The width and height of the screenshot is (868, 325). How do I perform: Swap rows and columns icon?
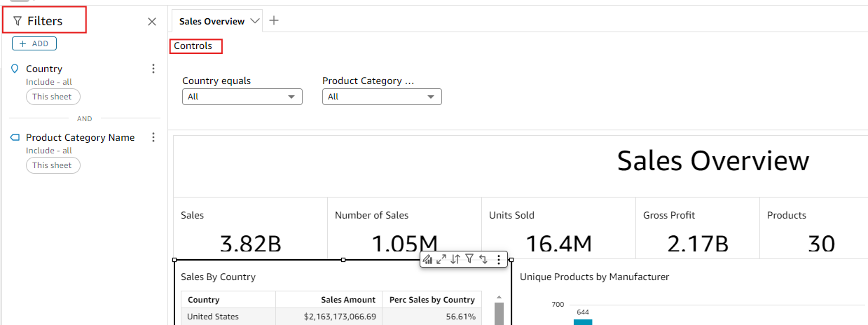(483, 259)
